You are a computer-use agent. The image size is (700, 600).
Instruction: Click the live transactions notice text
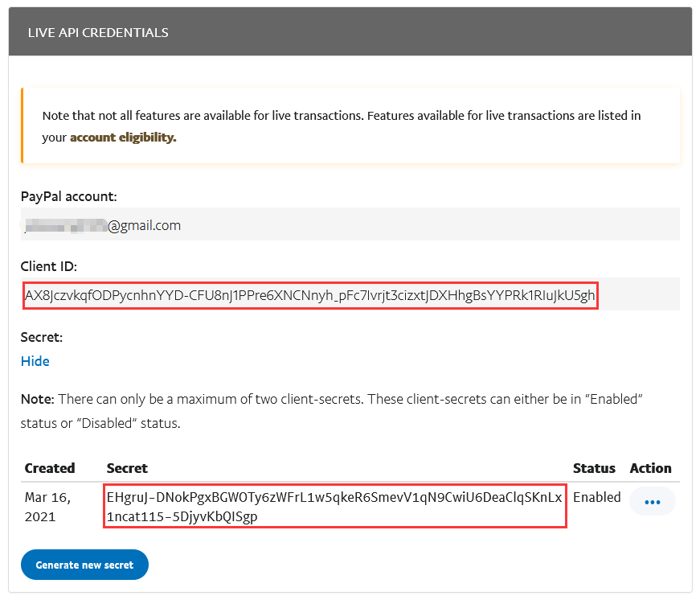tap(341, 116)
